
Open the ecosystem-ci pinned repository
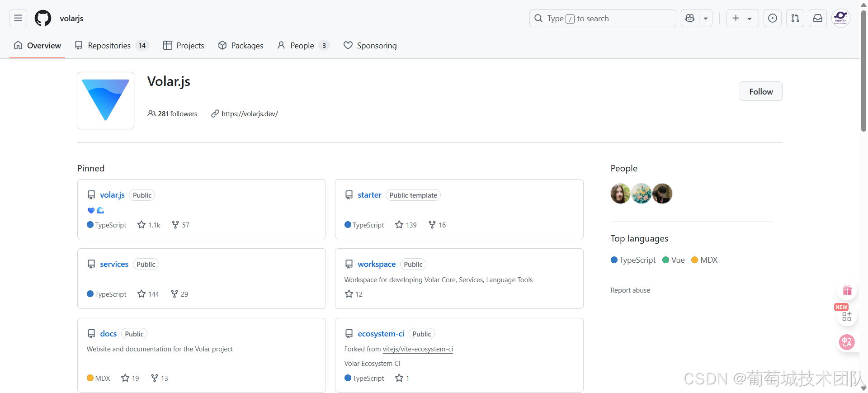(x=381, y=334)
